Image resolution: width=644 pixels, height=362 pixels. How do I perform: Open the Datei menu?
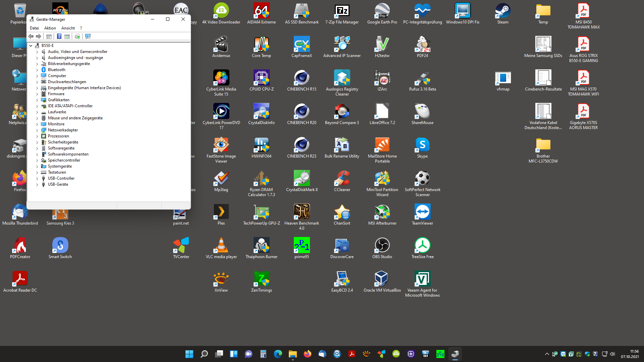(34, 28)
